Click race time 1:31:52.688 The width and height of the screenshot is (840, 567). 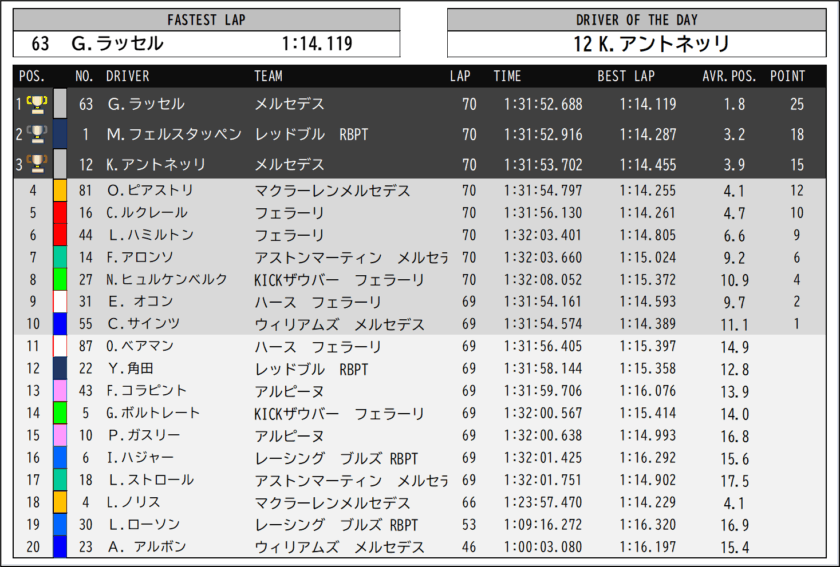pyautogui.click(x=543, y=104)
